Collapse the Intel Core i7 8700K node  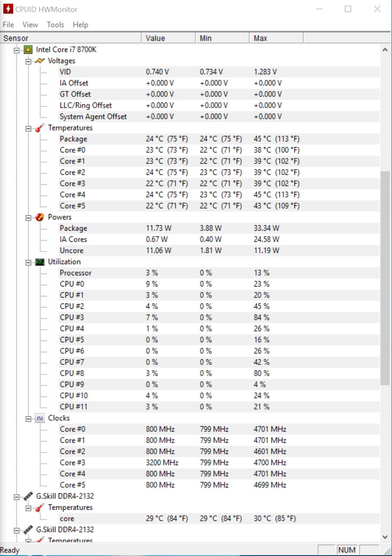click(x=17, y=50)
